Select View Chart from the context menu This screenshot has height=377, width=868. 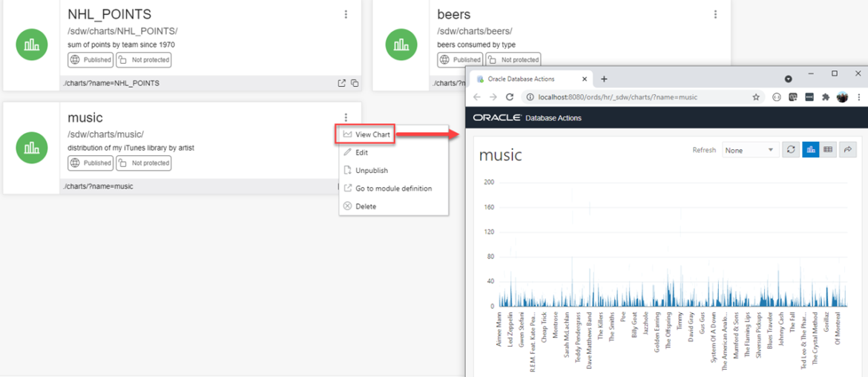point(365,134)
